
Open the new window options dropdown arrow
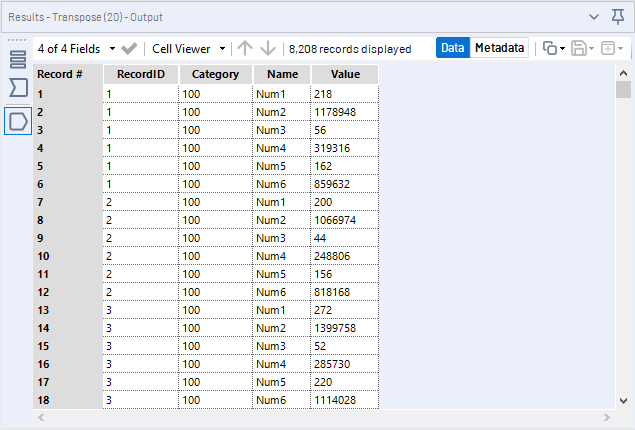(620, 49)
